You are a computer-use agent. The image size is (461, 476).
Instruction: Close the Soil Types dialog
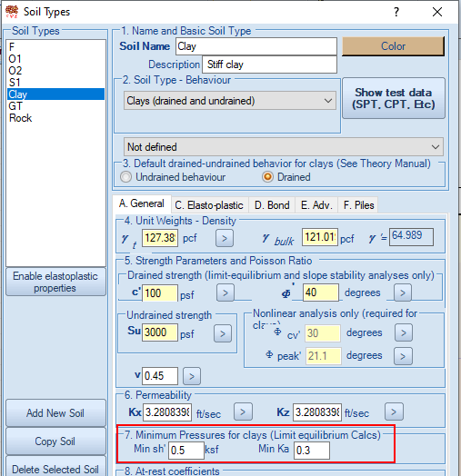point(437,12)
